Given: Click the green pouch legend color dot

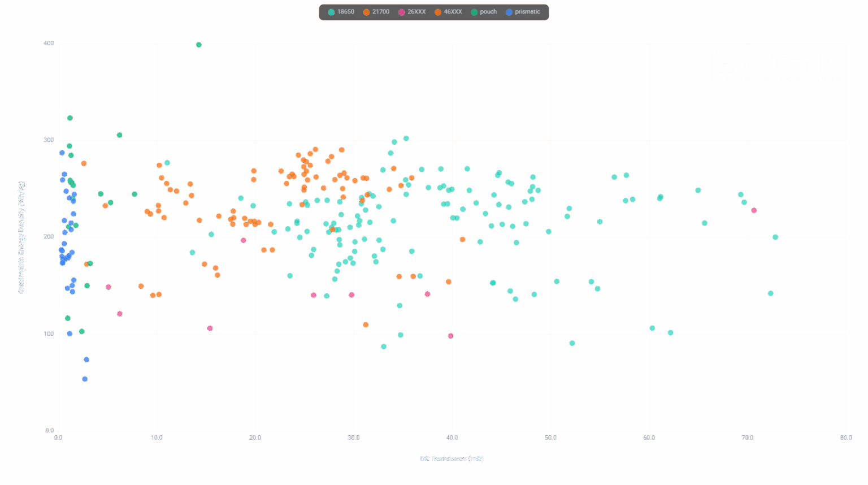Looking at the screenshot, I should click(x=474, y=12).
